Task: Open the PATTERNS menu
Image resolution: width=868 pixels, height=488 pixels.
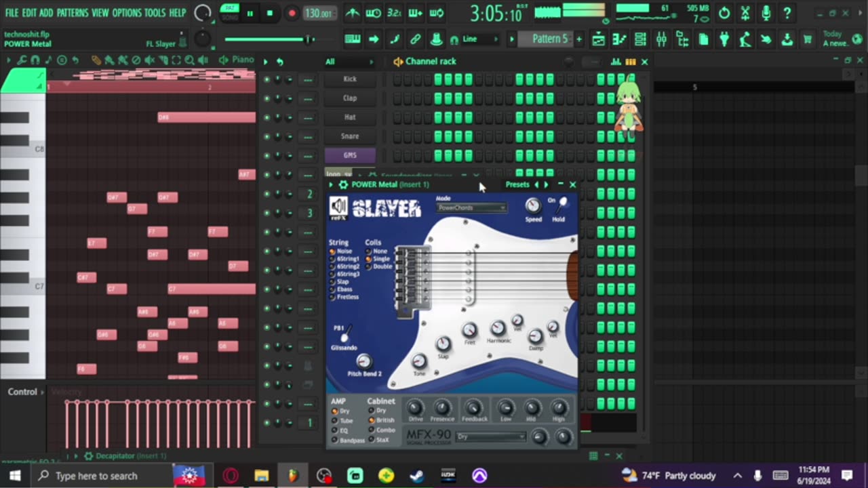Action: 72,13
